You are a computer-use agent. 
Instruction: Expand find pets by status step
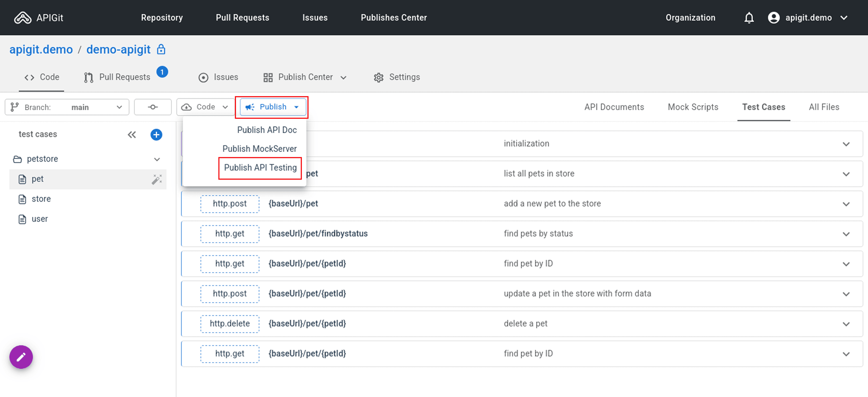coord(846,234)
